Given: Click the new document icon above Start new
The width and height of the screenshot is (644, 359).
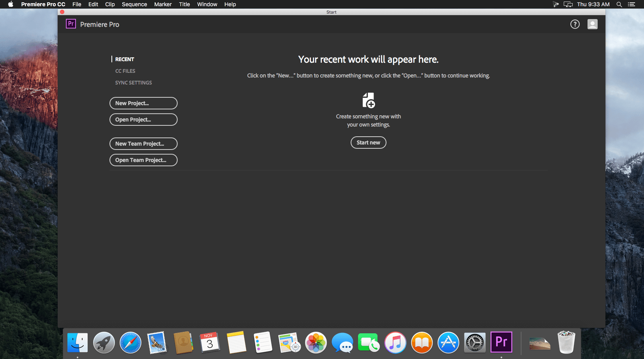Looking at the screenshot, I should (x=369, y=100).
